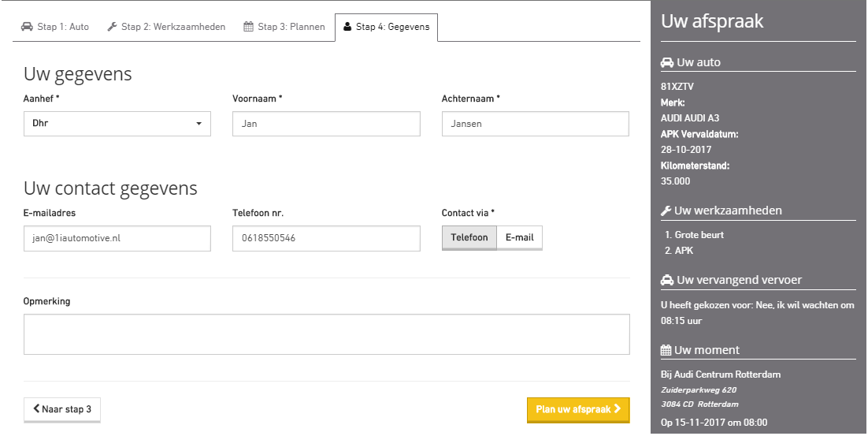Click the APK Vervaldatum label
This screenshot has width=868, height=436.
pyautogui.click(x=699, y=134)
